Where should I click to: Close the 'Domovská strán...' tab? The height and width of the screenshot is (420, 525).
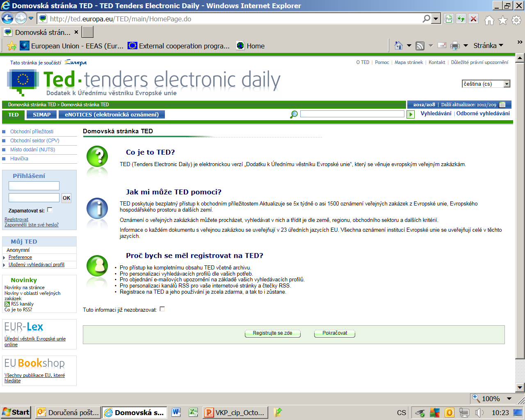point(76,32)
